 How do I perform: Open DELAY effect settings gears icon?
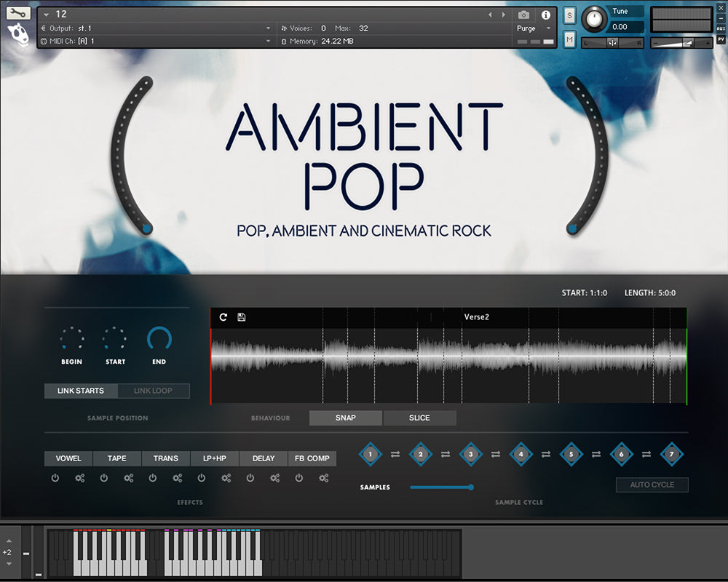point(275,478)
